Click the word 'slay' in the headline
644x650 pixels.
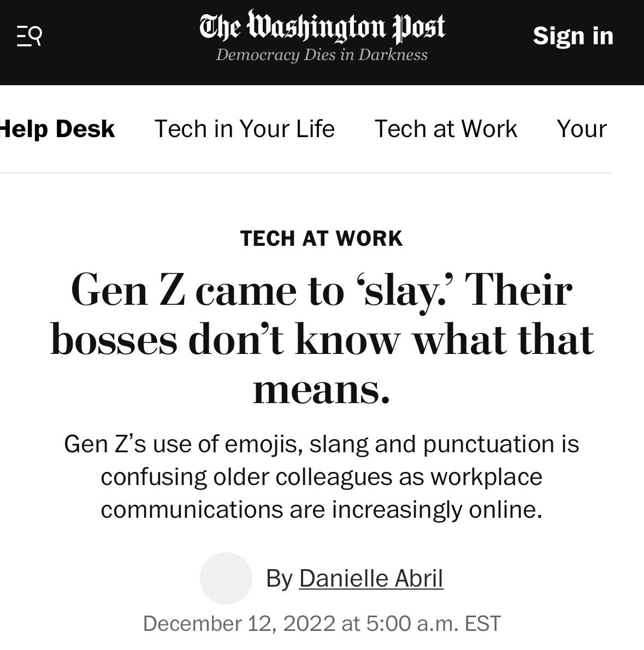pyautogui.click(x=395, y=290)
